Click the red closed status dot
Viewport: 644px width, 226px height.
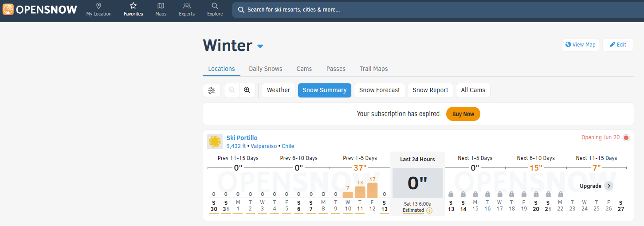point(626,137)
